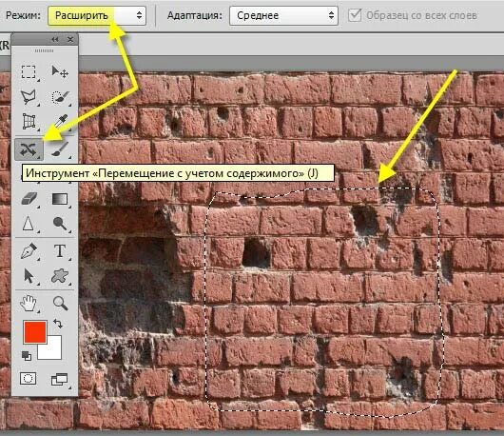Select the Polygonal Lasso tool

[29, 96]
